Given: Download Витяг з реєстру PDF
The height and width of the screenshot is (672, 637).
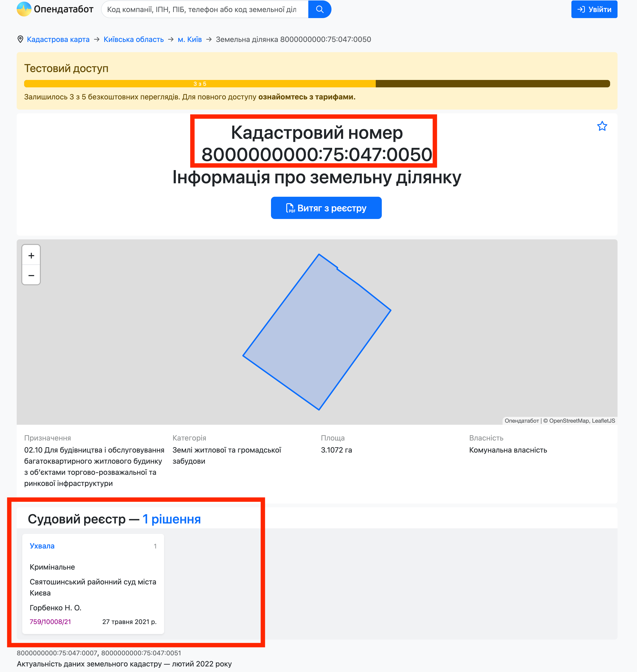Looking at the screenshot, I should 326,208.
